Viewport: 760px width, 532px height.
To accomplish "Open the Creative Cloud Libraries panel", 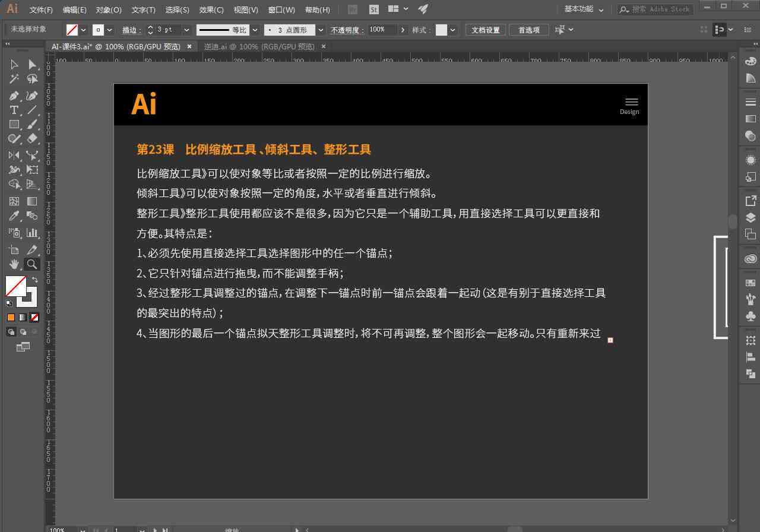I will [750, 259].
